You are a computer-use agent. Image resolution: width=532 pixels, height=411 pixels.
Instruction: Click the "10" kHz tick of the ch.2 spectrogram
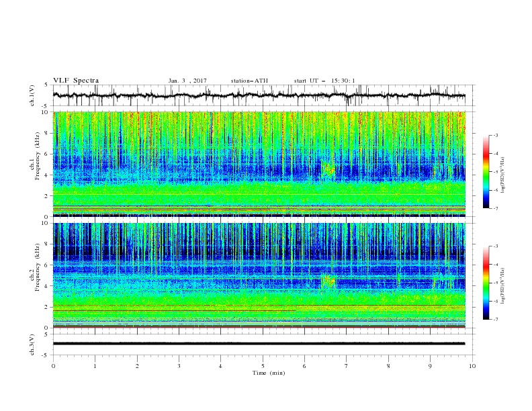pyautogui.click(x=46, y=223)
